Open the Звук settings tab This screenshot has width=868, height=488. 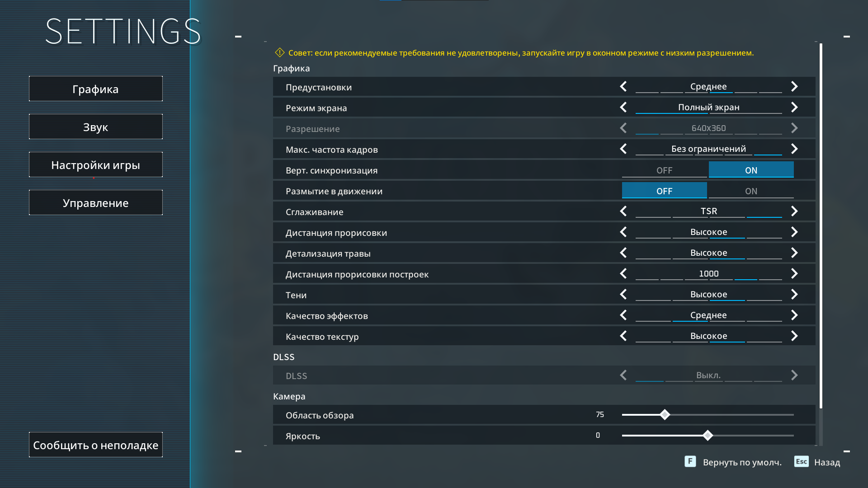[96, 127]
